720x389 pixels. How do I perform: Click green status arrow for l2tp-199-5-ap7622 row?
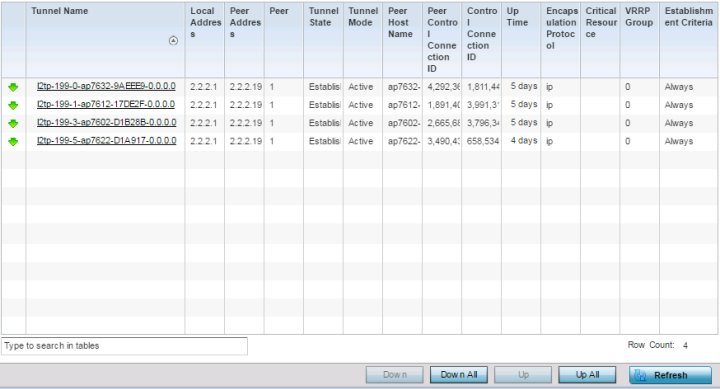tap(13, 141)
